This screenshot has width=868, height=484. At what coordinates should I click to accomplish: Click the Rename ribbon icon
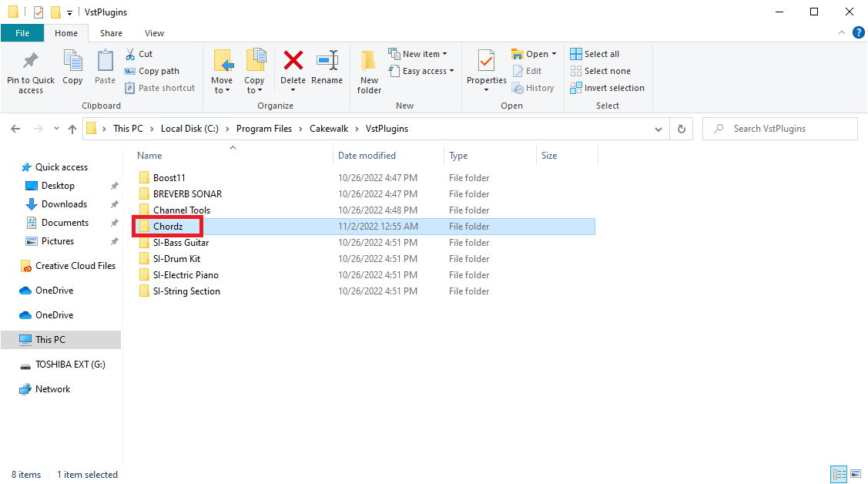click(x=327, y=60)
